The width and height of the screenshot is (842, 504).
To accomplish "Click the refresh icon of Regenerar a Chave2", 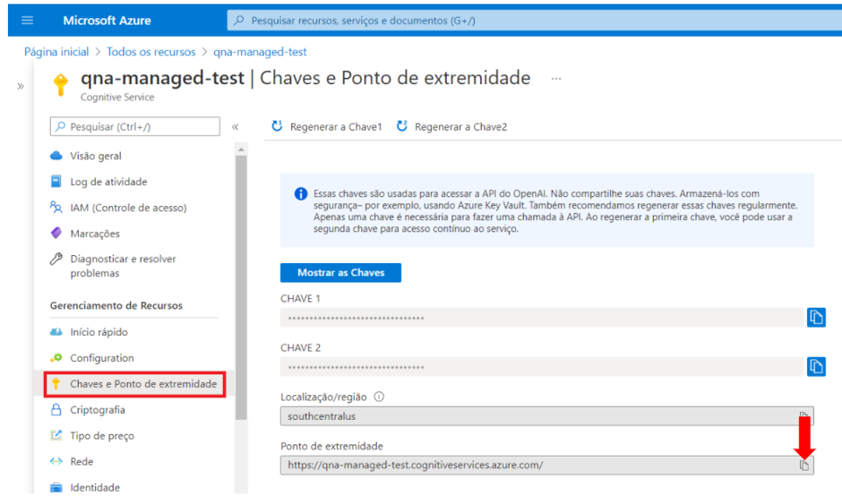I will click(401, 126).
